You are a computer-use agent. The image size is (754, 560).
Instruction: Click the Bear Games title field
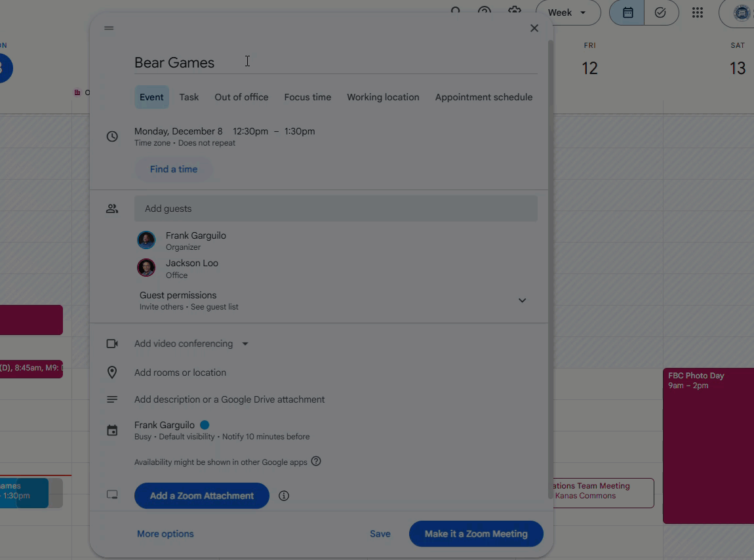[x=336, y=62]
